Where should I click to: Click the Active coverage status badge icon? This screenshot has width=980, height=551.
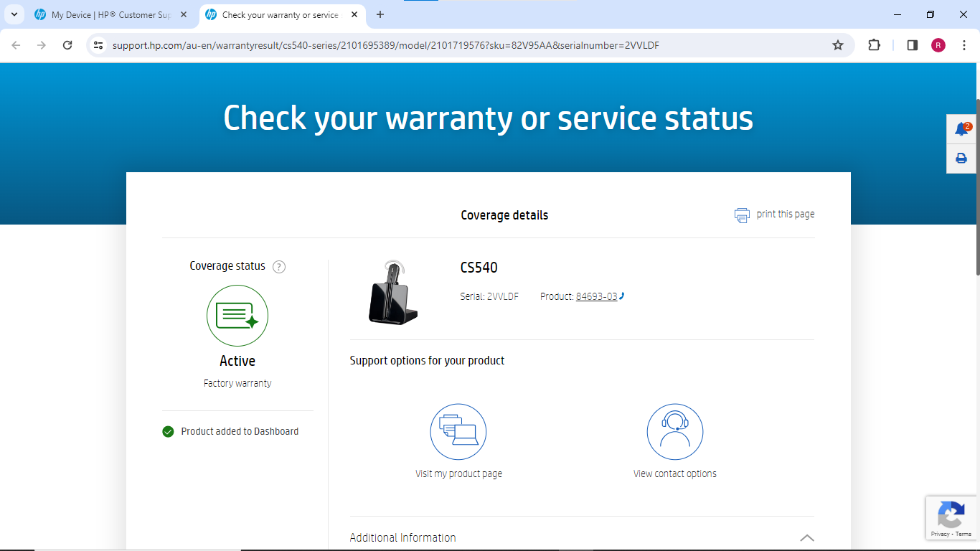(x=237, y=316)
